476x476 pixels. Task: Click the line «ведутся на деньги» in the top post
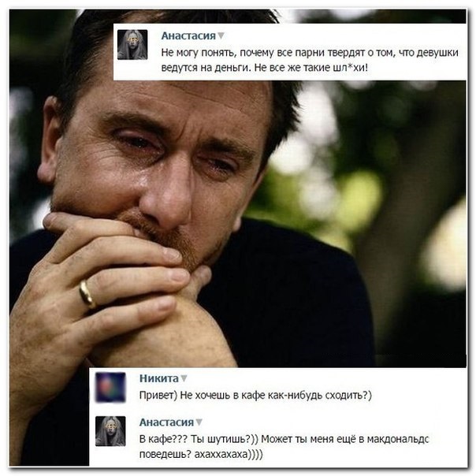(x=264, y=68)
